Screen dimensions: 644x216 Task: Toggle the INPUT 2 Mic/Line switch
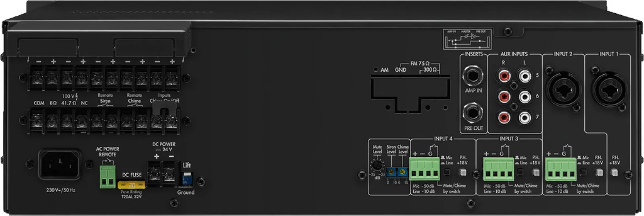point(583,172)
